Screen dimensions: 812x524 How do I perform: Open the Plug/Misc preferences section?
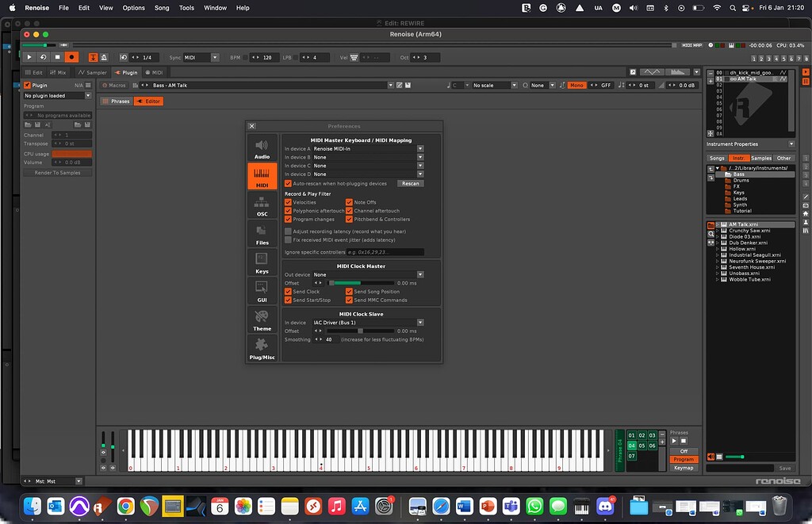pyautogui.click(x=262, y=349)
